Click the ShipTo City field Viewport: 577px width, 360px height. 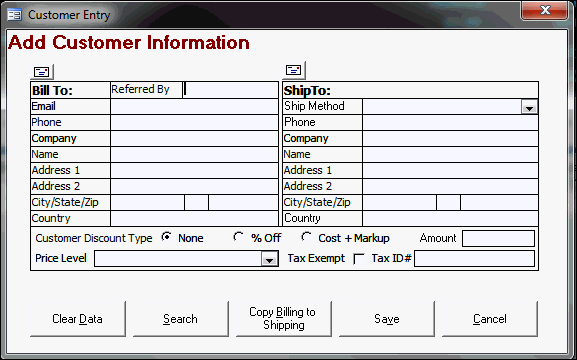click(x=400, y=203)
